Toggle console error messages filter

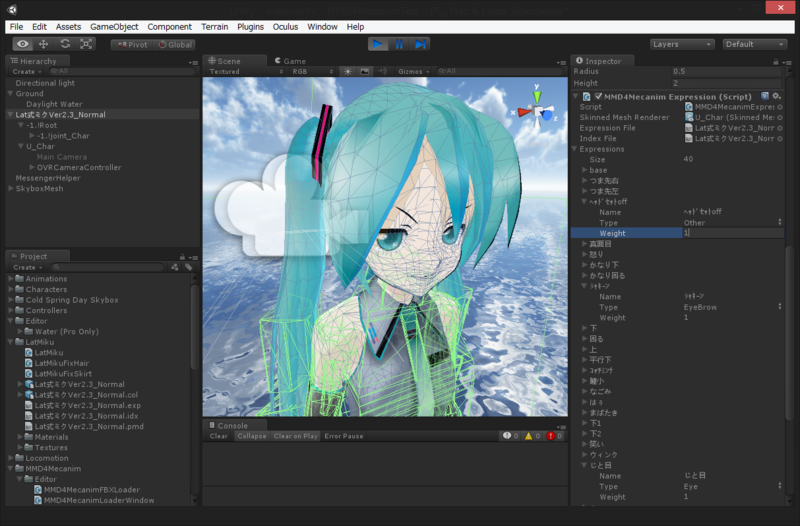(554, 436)
